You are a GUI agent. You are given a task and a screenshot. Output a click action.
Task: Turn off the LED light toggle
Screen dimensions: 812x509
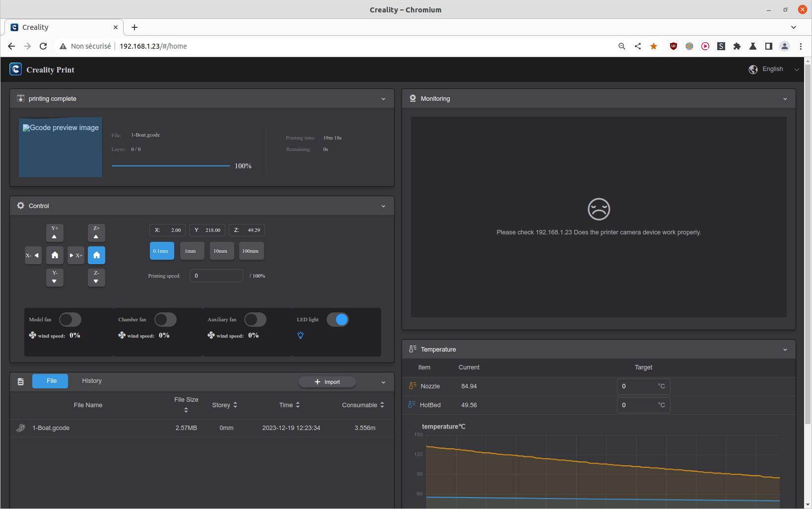338,320
